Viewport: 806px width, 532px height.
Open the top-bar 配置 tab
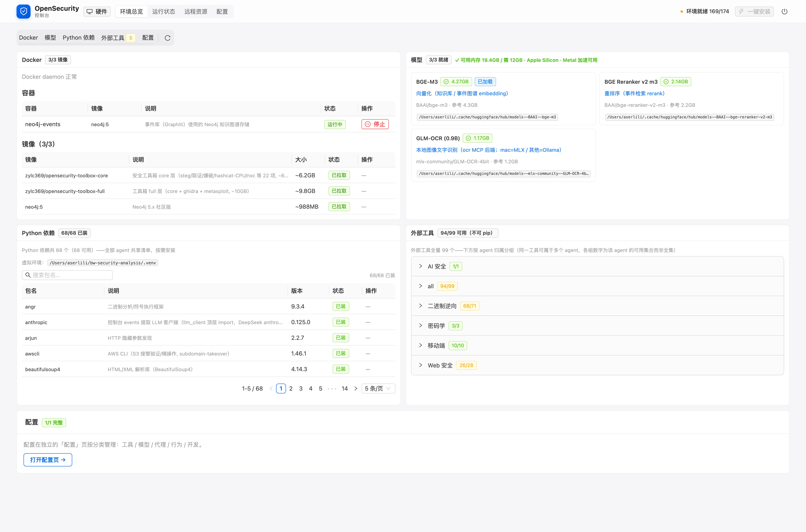point(222,12)
